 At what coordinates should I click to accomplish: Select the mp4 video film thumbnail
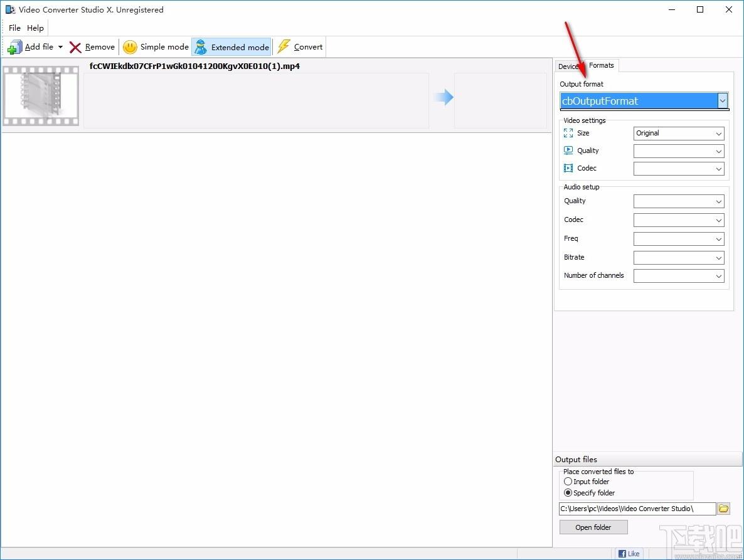(41, 95)
